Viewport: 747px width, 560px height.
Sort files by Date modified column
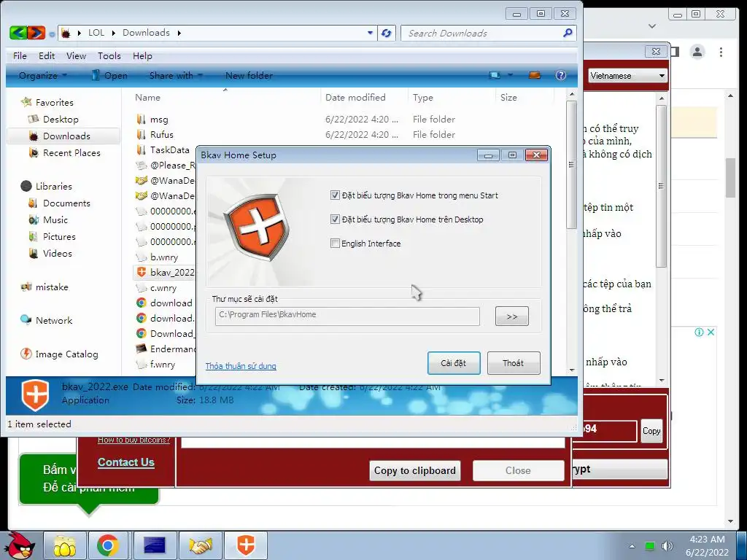tap(355, 98)
